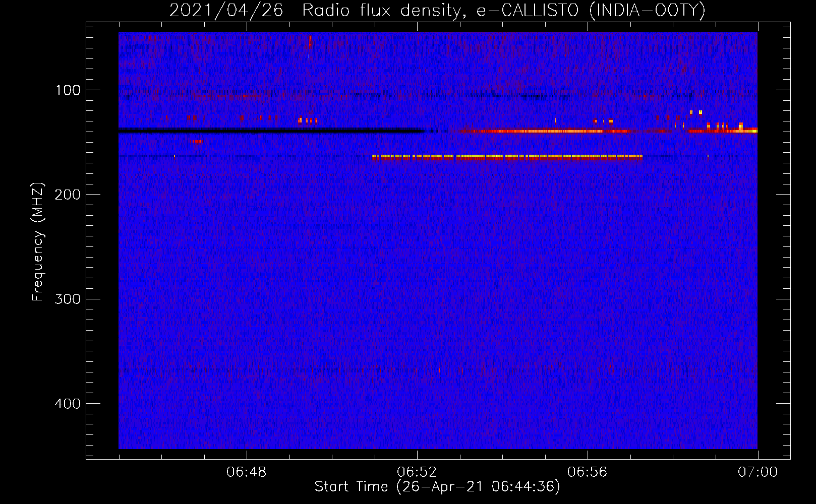Click the 100 frequency tick label
This screenshot has width=816, height=504.
(68, 90)
